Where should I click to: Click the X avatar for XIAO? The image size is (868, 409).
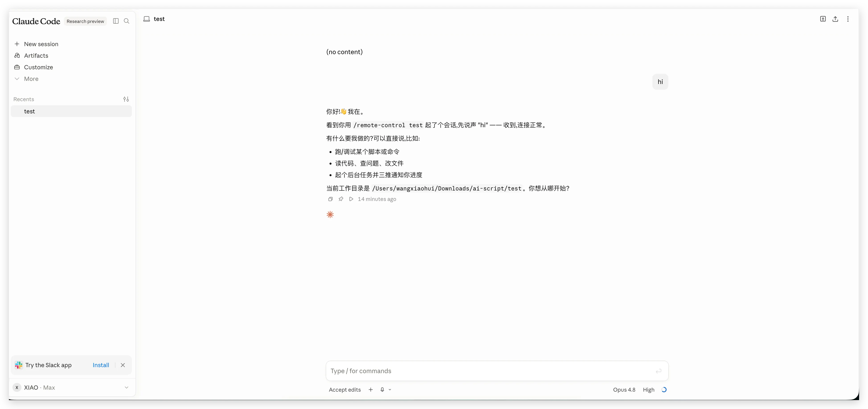(x=17, y=387)
